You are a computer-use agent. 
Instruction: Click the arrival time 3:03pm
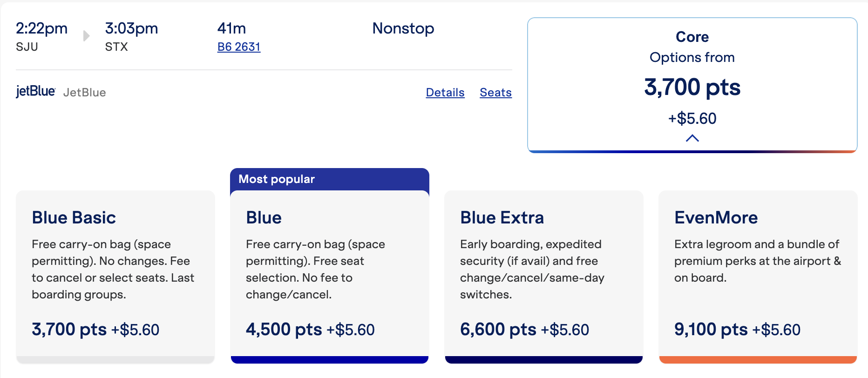pyautogui.click(x=132, y=28)
